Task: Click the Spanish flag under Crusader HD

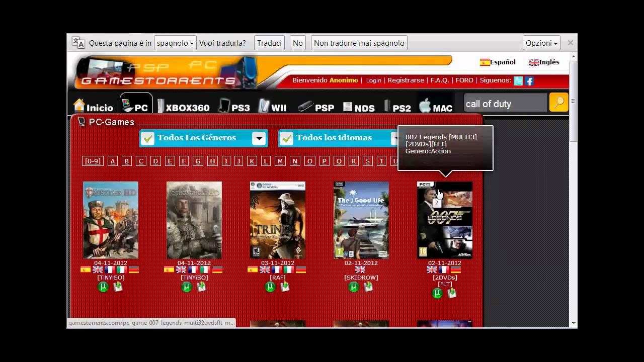Action: click(86, 269)
